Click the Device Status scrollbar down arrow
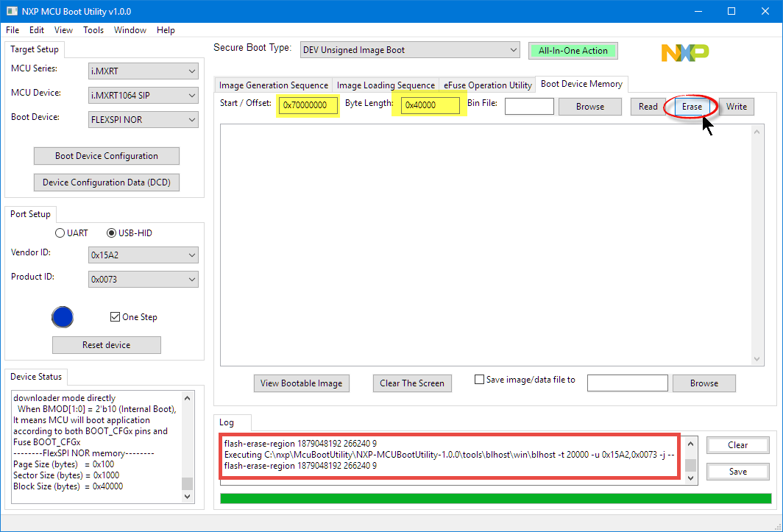The image size is (783, 532). pos(188,497)
